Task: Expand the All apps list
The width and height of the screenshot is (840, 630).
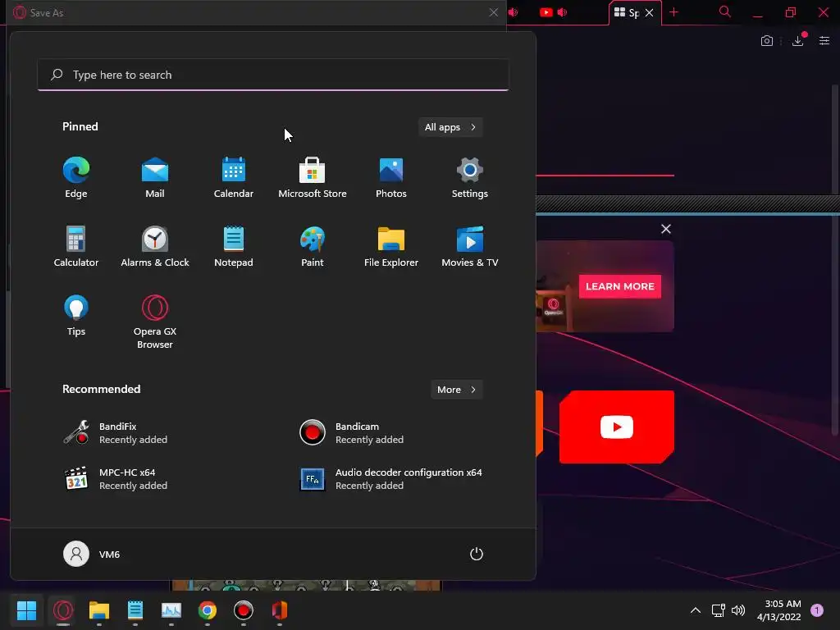Action: pyautogui.click(x=450, y=127)
